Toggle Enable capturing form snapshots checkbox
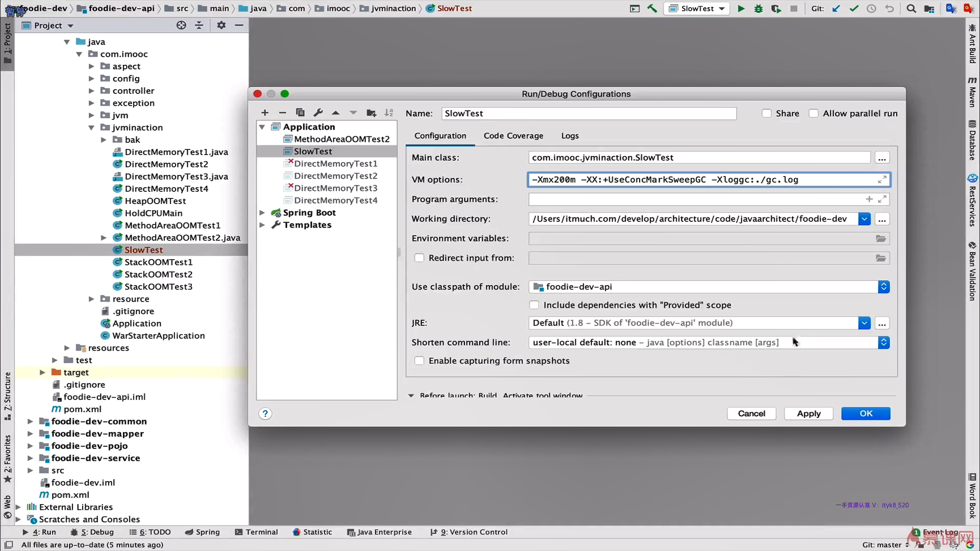980x551 pixels. pos(419,361)
